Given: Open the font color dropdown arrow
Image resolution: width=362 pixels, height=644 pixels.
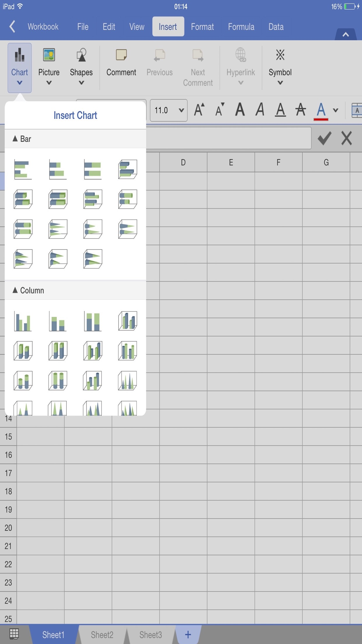Looking at the screenshot, I should [x=336, y=110].
